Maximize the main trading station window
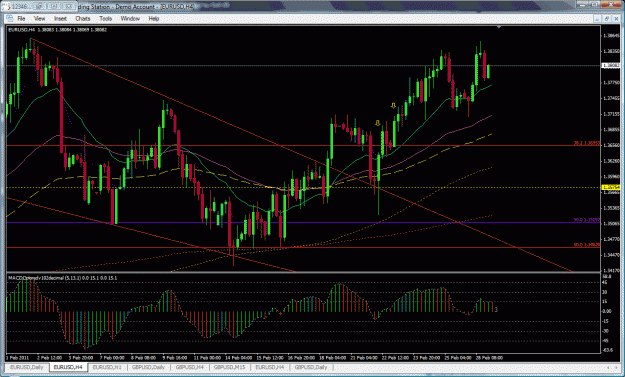The height and width of the screenshot is (377, 625). click(x=594, y=4)
